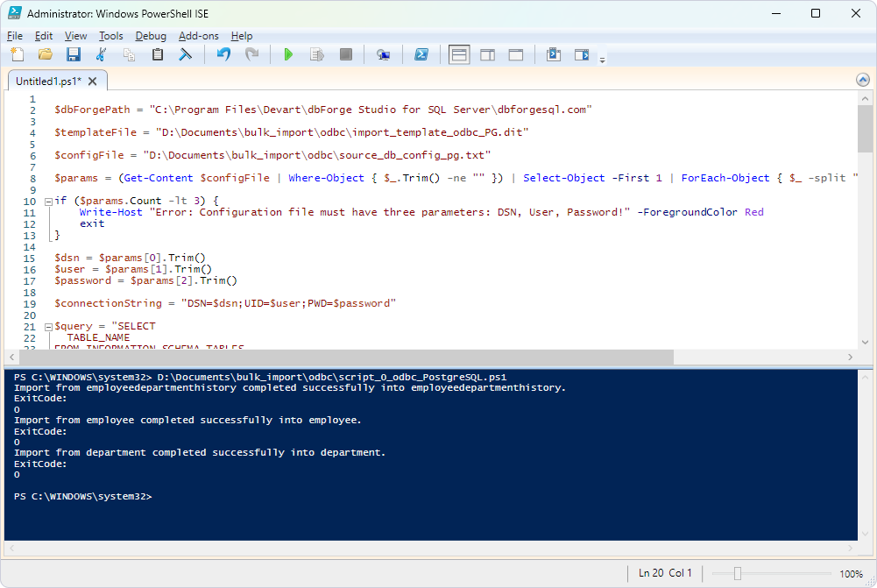Open the File menu
This screenshot has width=877, height=588.
(x=15, y=36)
